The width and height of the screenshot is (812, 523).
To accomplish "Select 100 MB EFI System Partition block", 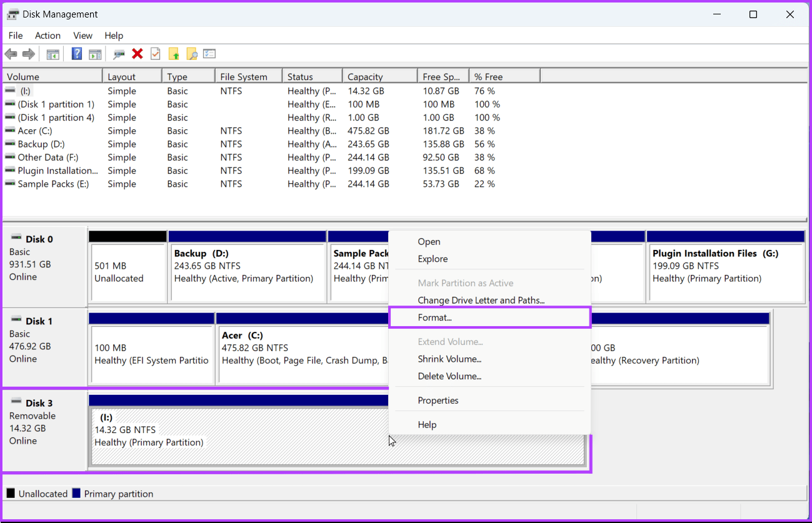I will (x=152, y=349).
